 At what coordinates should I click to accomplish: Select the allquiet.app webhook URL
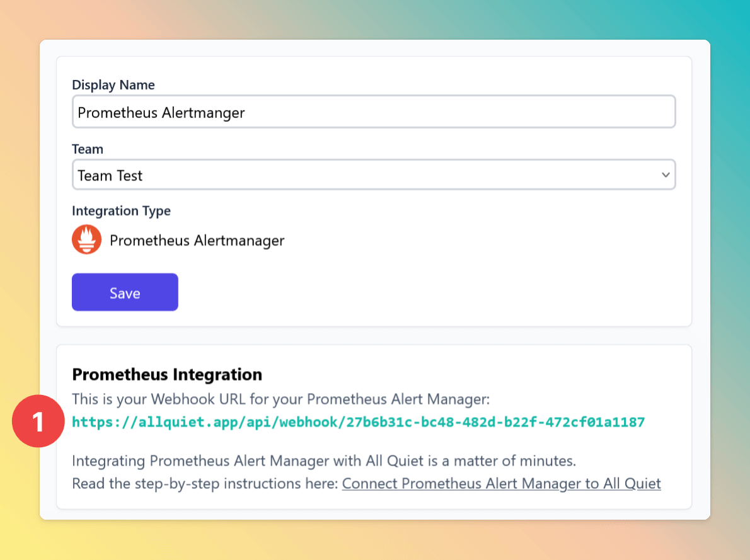coord(358,422)
